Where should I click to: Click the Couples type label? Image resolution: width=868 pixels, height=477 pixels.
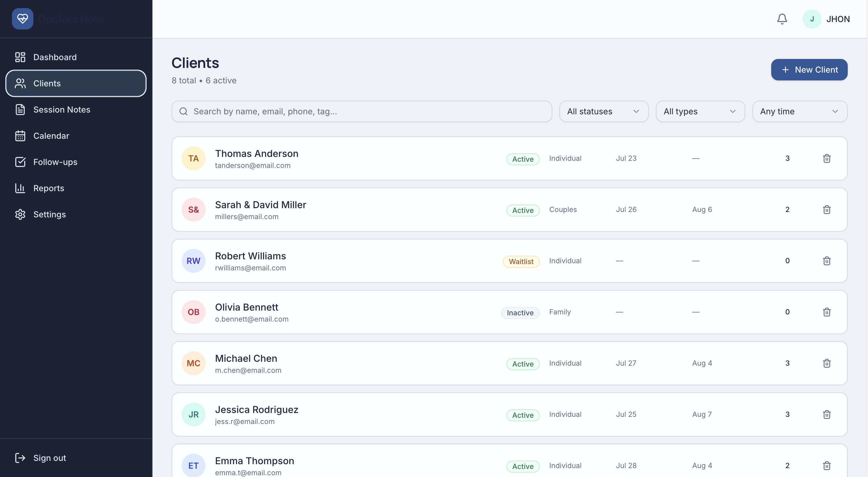(x=563, y=210)
